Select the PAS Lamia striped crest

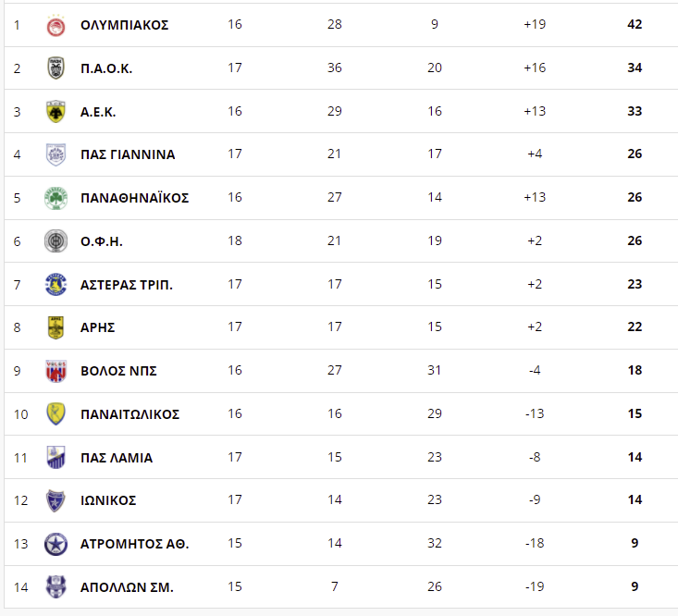tap(55, 457)
